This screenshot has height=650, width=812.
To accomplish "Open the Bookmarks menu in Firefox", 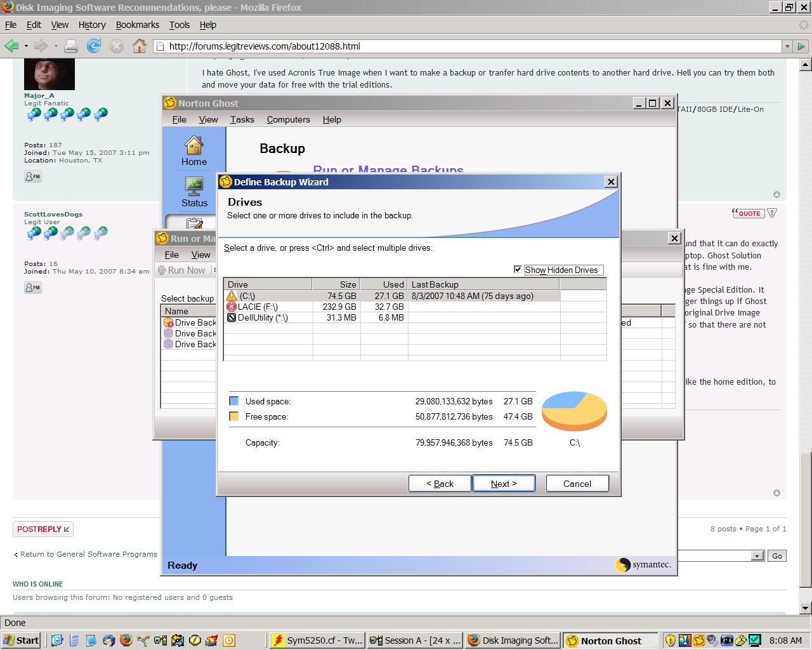I will tap(137, 25).
